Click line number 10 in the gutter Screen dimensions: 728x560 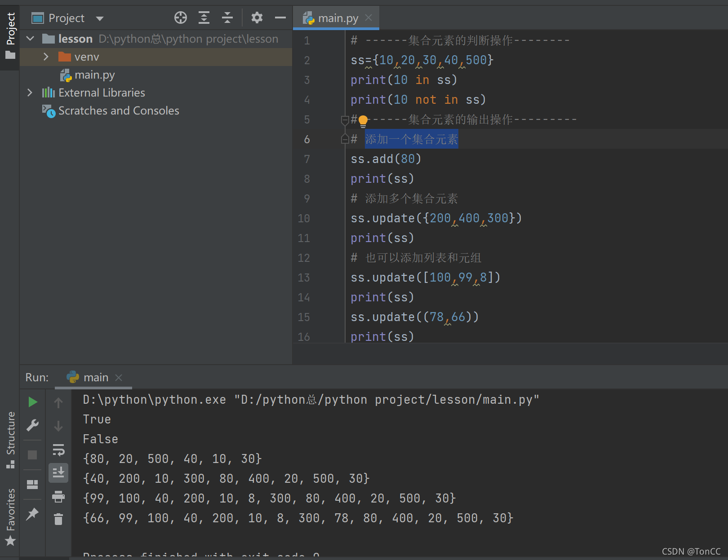304,218
